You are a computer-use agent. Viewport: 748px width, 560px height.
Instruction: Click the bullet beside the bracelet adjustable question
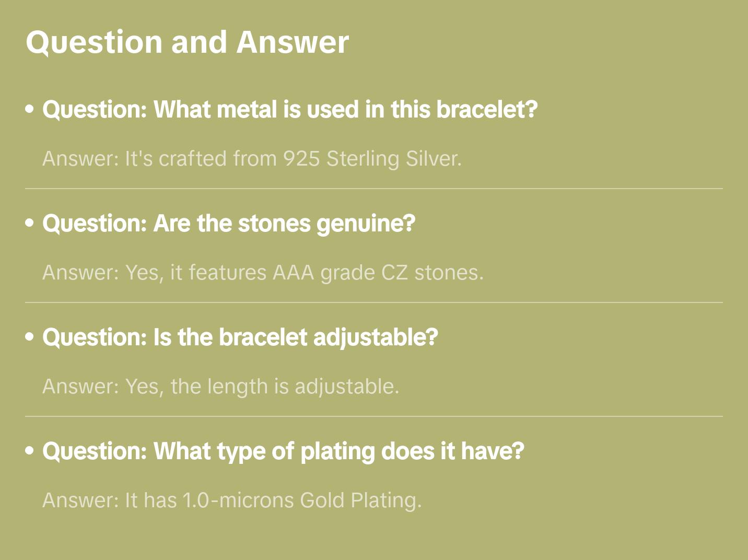pyautogui.click(x=30, y=337)
